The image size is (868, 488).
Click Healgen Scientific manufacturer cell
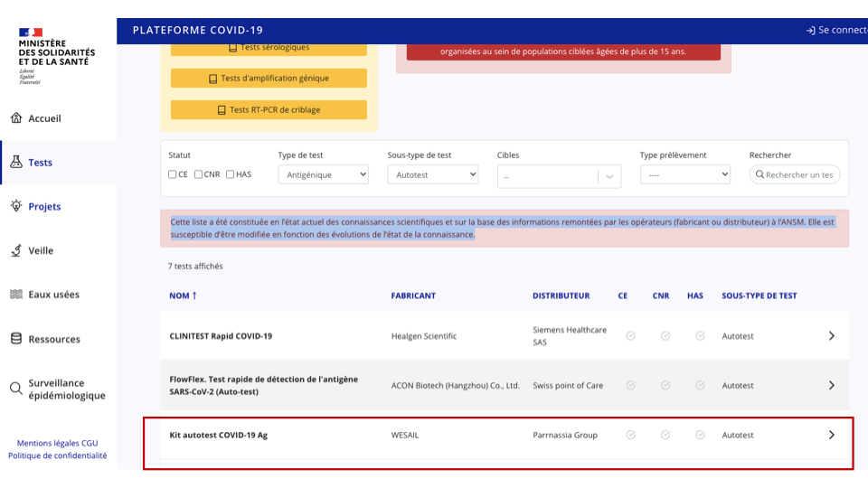(424, 336)
